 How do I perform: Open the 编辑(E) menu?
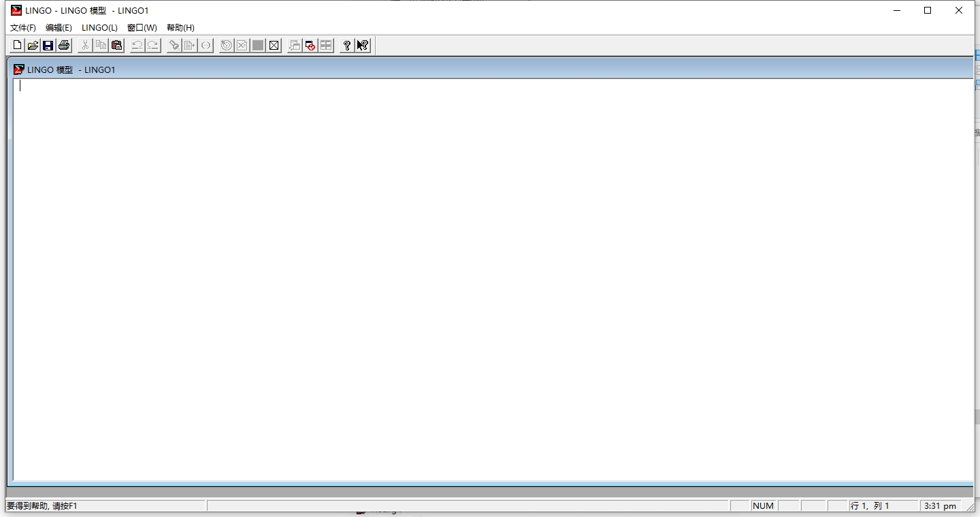[x=59, y=28]
